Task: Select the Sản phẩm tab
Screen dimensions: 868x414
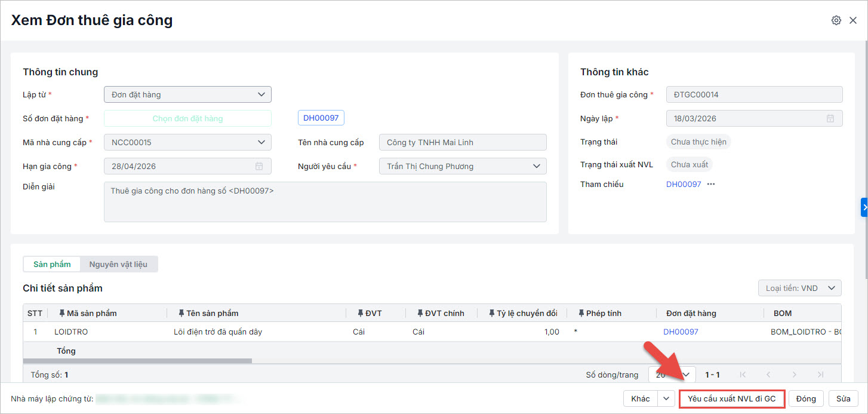Action: pyautogui.click(x=52, y=264)
